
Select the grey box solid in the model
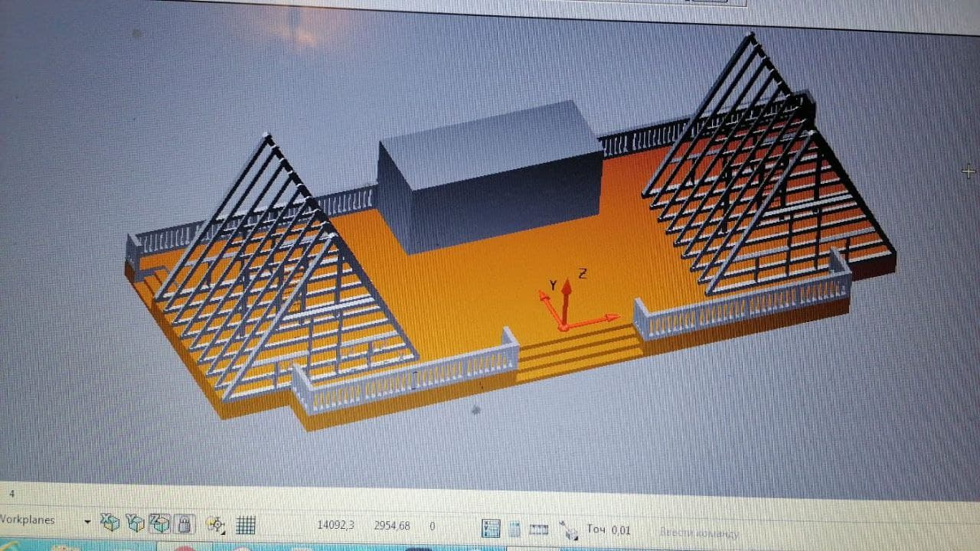tap(490, 176)
